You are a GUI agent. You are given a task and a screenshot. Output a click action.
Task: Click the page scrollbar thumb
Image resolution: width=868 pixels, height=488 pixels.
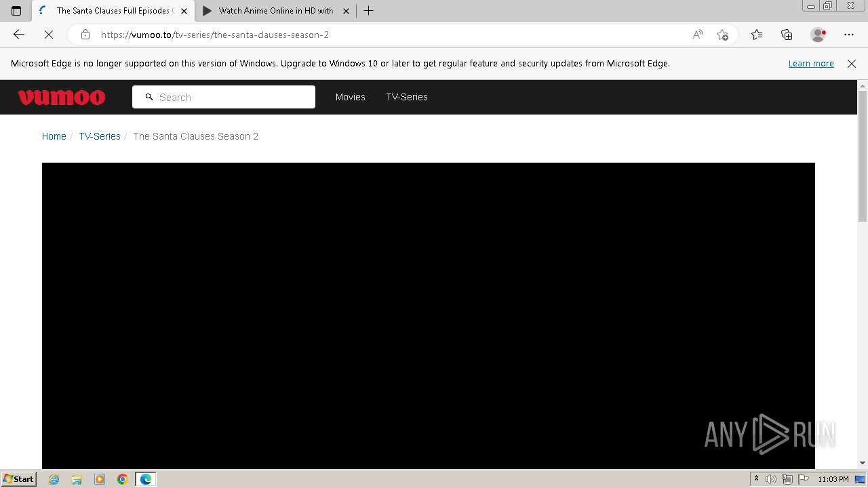click(x=863, y=156)
